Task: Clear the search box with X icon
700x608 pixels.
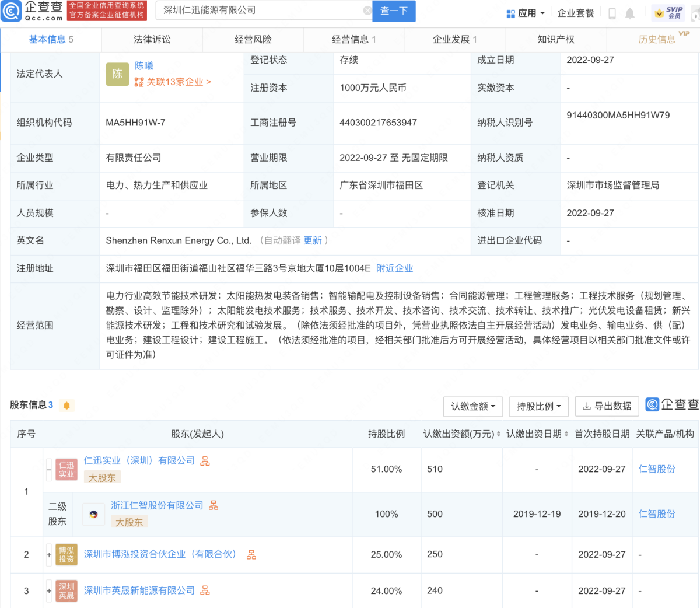Action: pyautogui.click(x=367, y=11)
